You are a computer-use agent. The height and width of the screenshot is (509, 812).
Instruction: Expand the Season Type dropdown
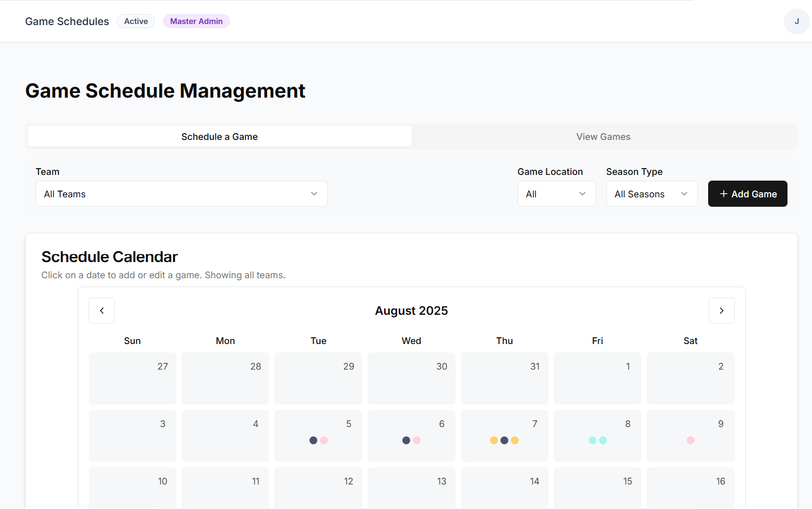[651, 194]
